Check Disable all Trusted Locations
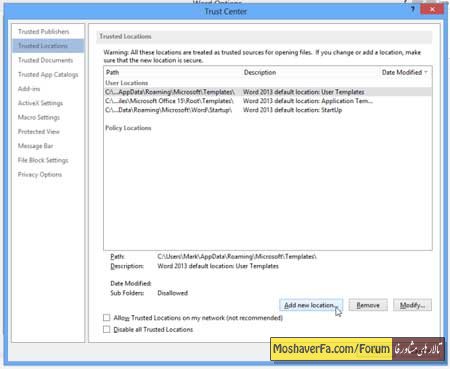The height and width of the screenshot is (369, 450). [x=107, y=329]
